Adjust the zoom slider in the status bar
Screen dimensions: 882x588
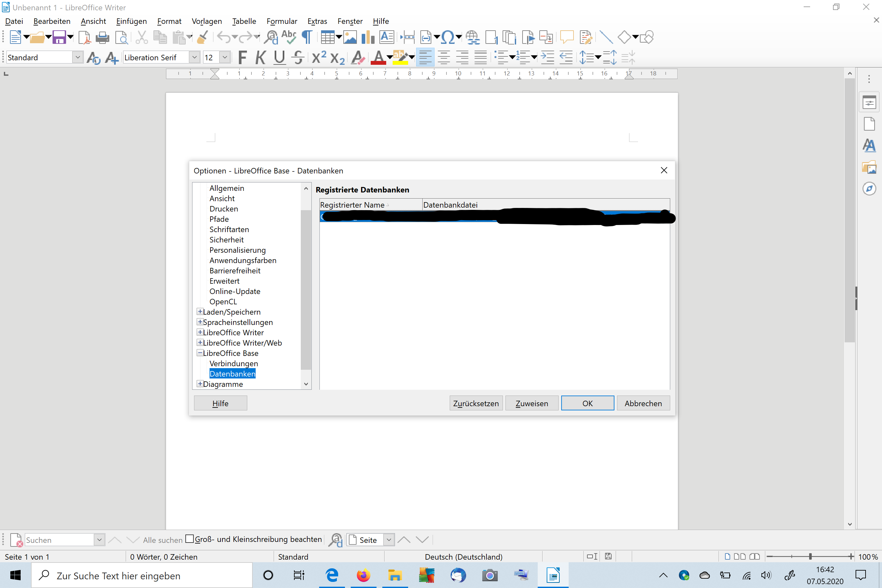pos(810,556)
